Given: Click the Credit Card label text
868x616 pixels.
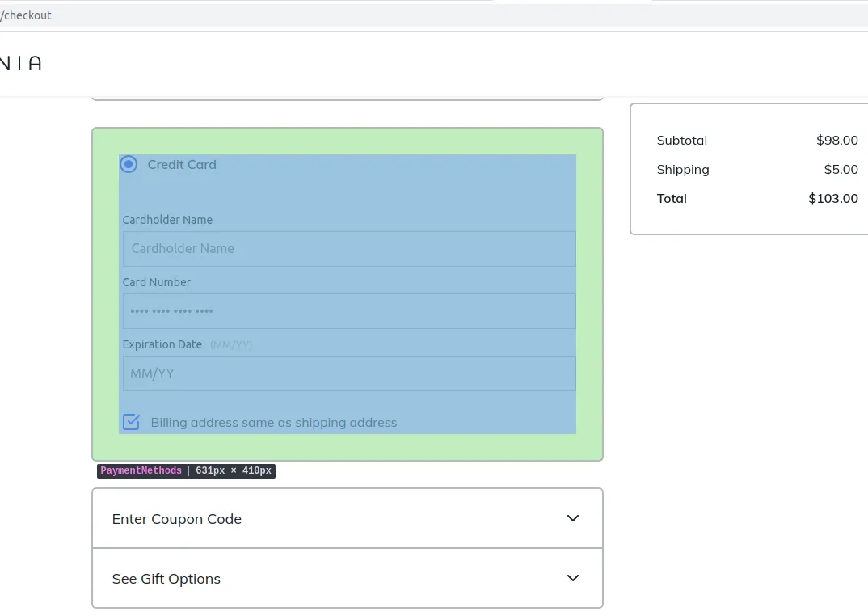Looking at the screenshot, I should 182,164.
